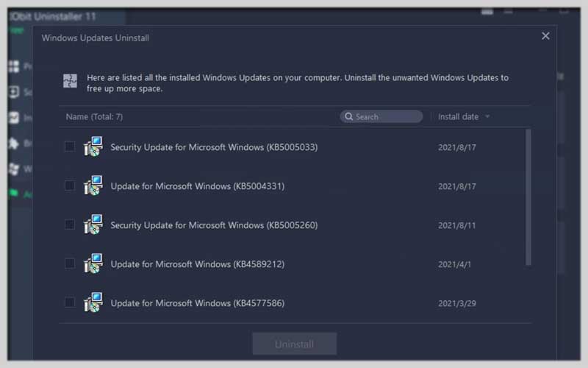The width and height of the screenshot is (588, 368).
Task: Open the Install date sort dropdown arrow
Action: (487, 117)
